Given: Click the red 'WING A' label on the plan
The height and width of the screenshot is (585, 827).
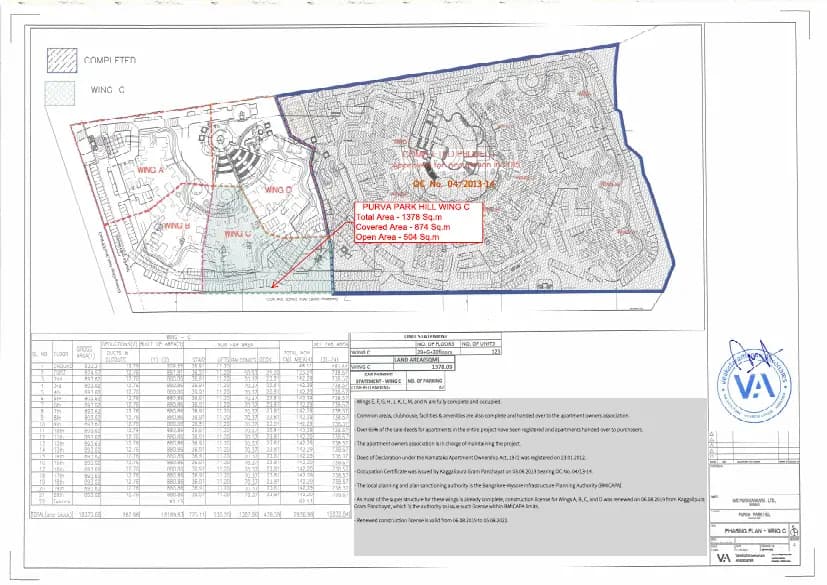Looking at the screenshot, I should coord(150,170).
